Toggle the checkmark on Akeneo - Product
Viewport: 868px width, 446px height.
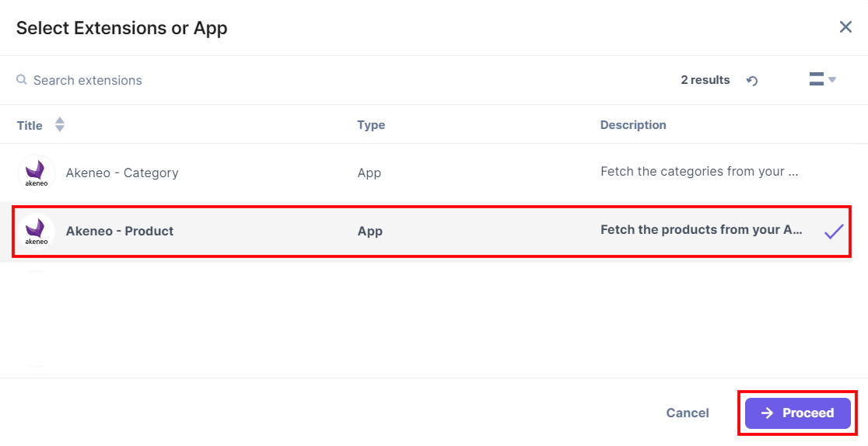point(834,231)
